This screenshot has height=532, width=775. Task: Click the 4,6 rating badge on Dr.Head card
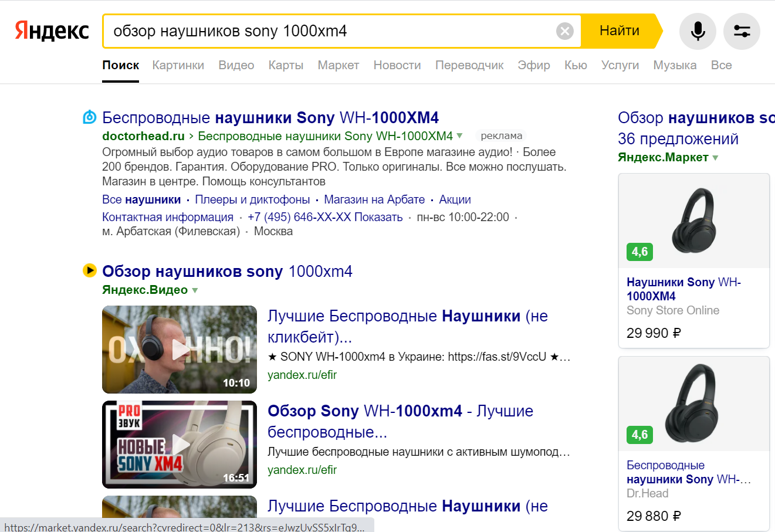pyautogui.click(x=639, y=435)
